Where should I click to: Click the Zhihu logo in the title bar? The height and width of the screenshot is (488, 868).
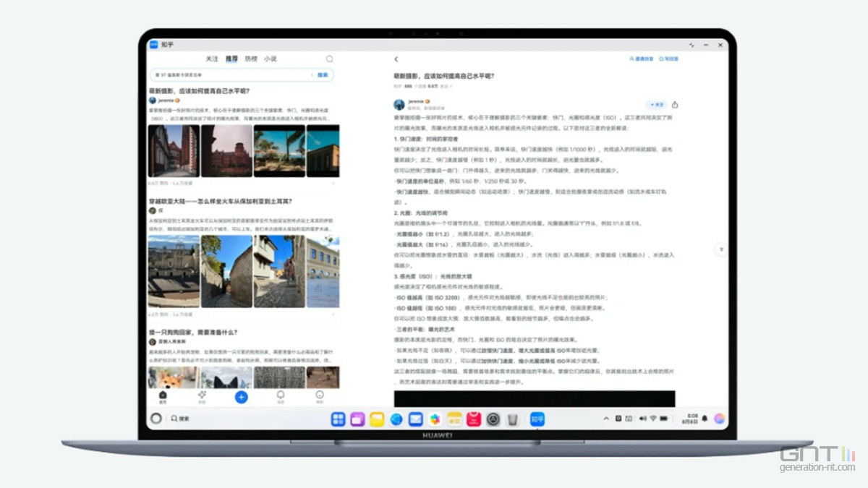pos(153,44)
